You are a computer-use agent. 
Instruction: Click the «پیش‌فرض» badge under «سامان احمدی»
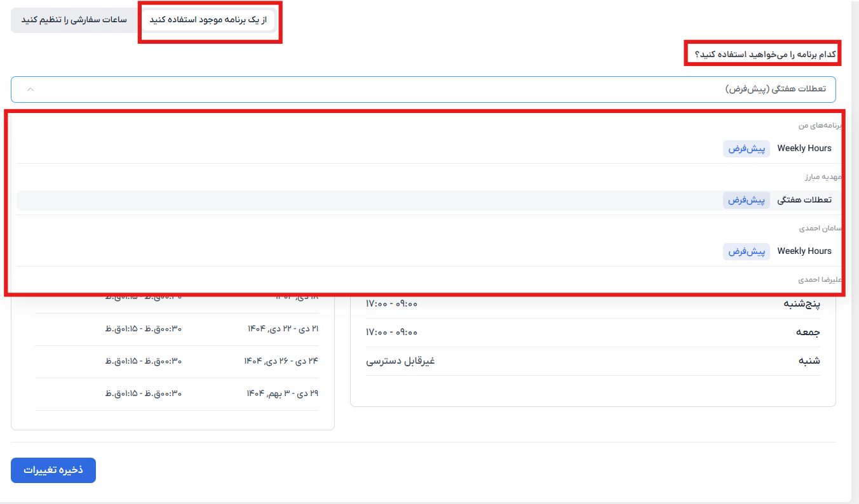click(746, 251)
